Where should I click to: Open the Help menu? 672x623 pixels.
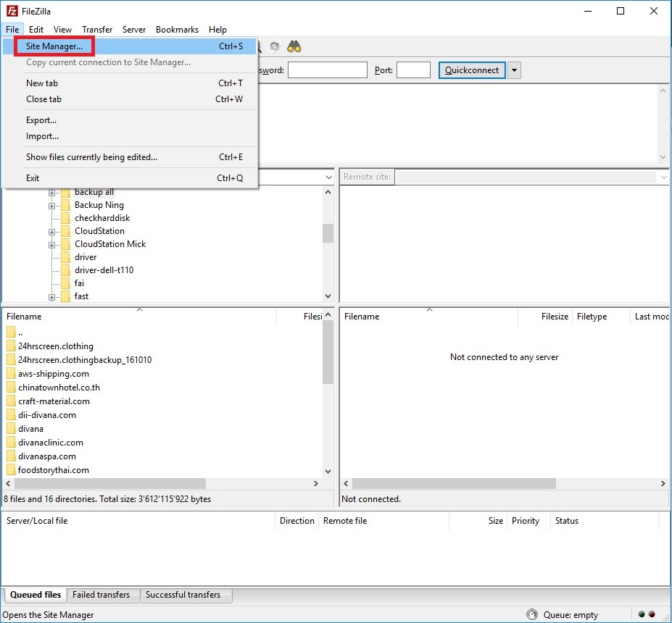pyautogui.click(x=217, y=30)
